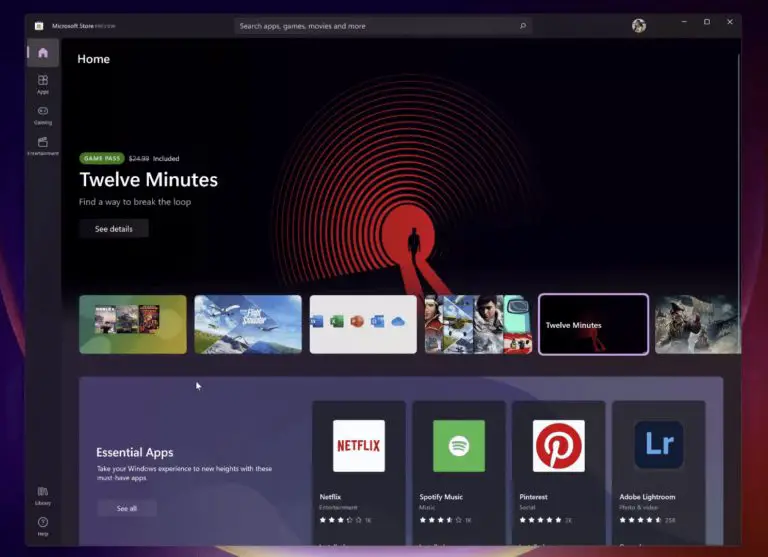Click the Essential Apps heading
The image size is (768, 557).
(x=135, y=452)
